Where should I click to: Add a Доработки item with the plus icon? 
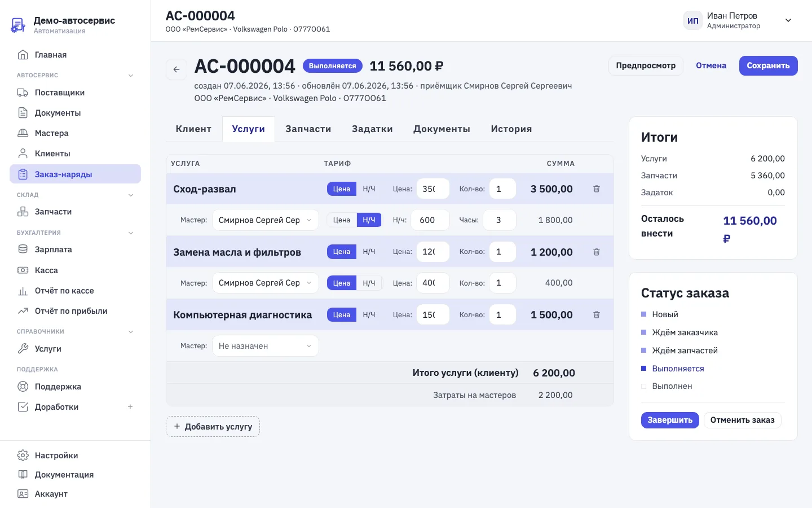tap(130, 407)
